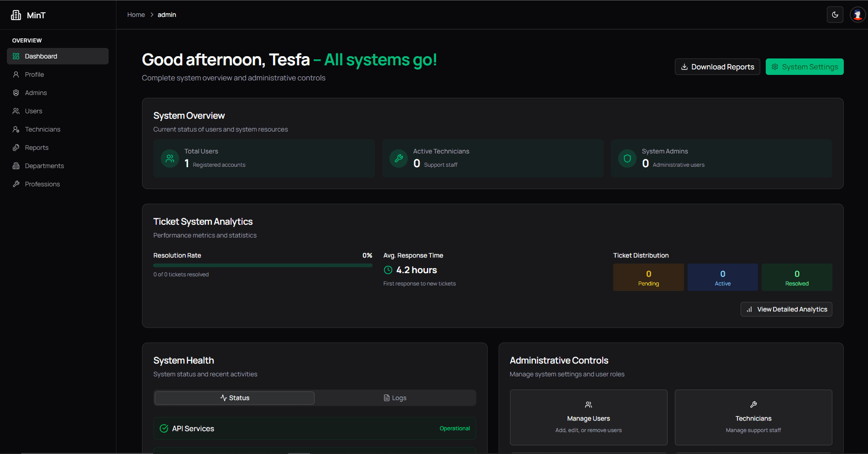Switch to the Logs tab in System Health
The height and width of the screenshot is (454, 868).
click(395, 397)
